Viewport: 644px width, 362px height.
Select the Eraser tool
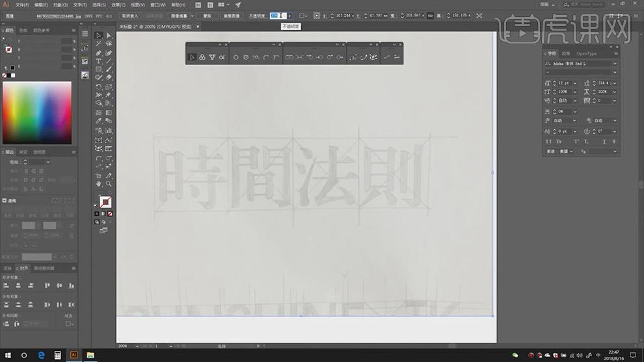109,77
